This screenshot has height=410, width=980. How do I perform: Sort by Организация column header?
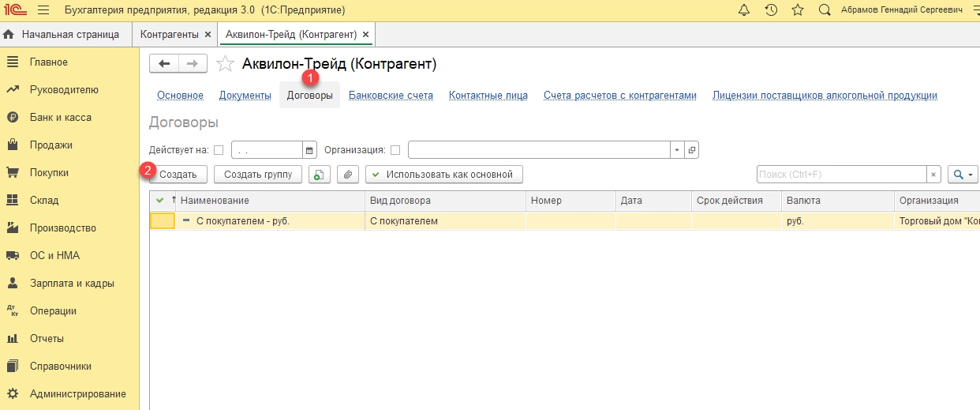[x=937, y=201]
